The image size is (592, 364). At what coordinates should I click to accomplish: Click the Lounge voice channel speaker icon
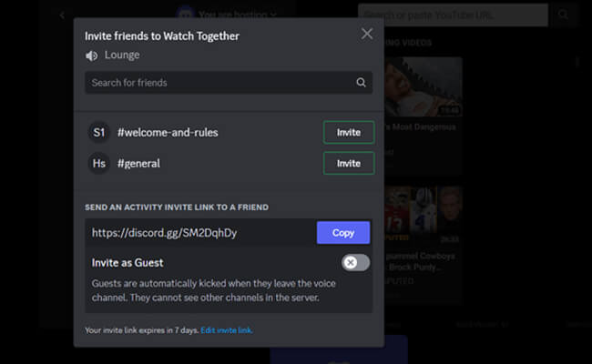[x=91, y=56]
